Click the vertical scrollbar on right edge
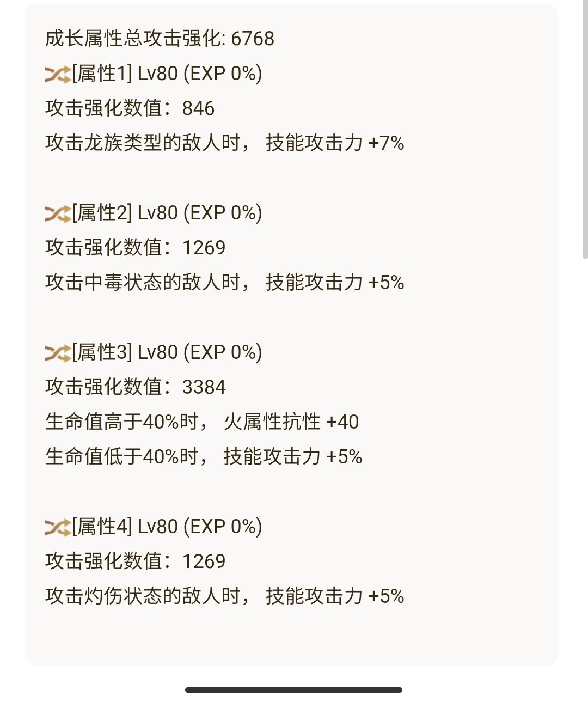The height and width of the screenshot is (702, 588). [585, 130]
